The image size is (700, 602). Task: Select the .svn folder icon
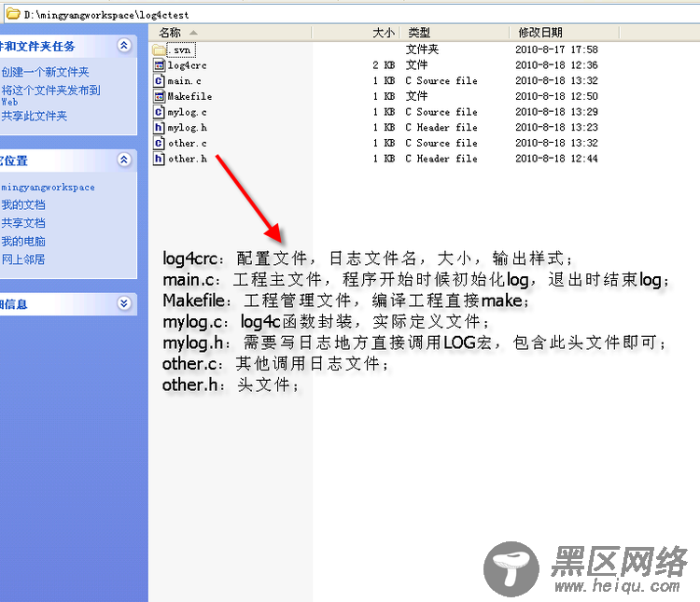pos(159,49)
